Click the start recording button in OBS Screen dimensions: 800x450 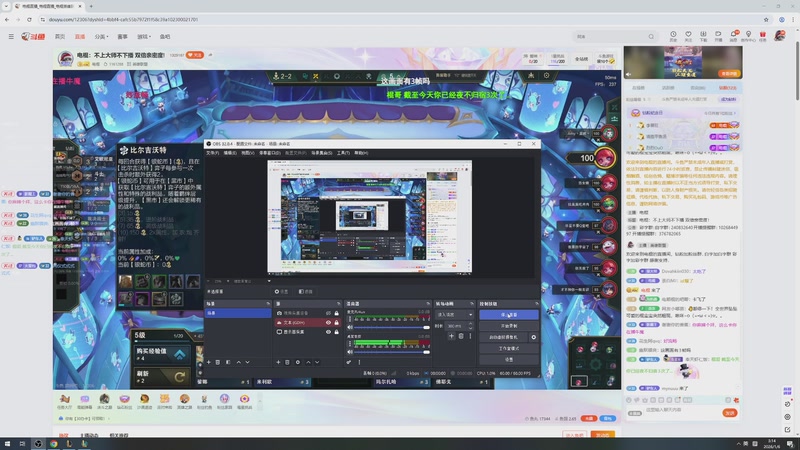pos(509,326)
